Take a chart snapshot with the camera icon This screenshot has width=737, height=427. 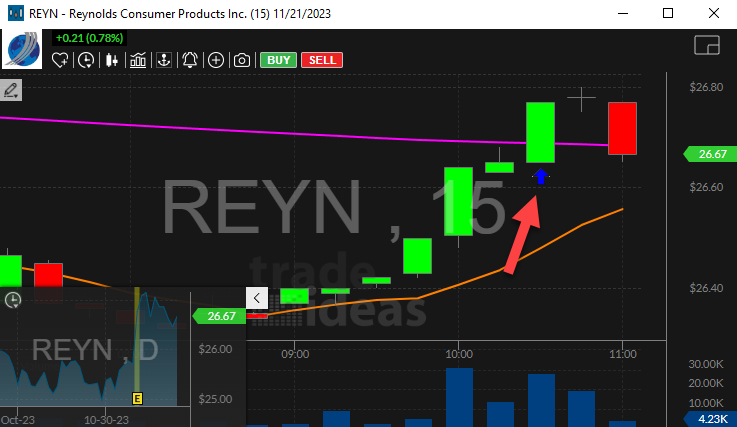click(241, 60)
